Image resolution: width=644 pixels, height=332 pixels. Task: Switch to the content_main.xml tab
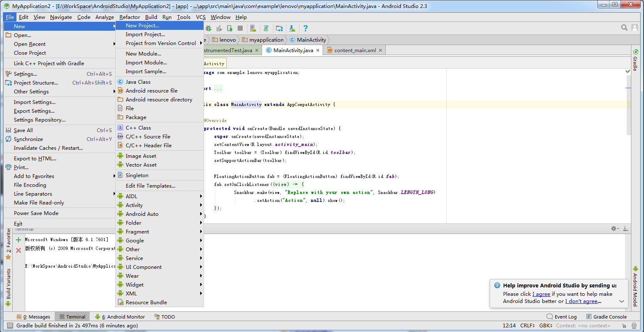(355, 50)
